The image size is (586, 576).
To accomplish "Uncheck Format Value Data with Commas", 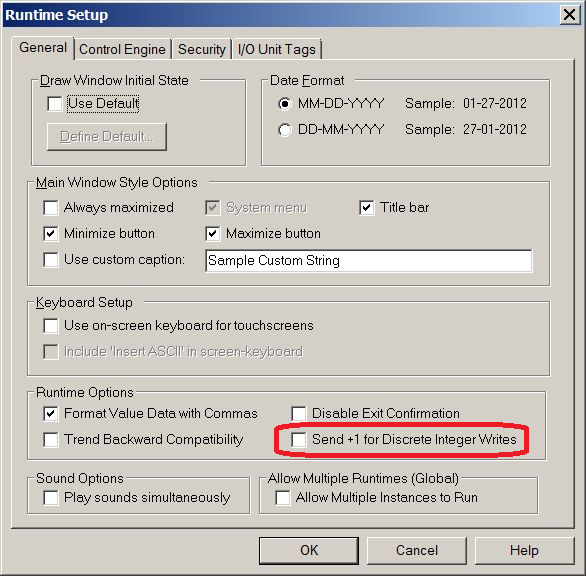I will click(x=51, y=414).
